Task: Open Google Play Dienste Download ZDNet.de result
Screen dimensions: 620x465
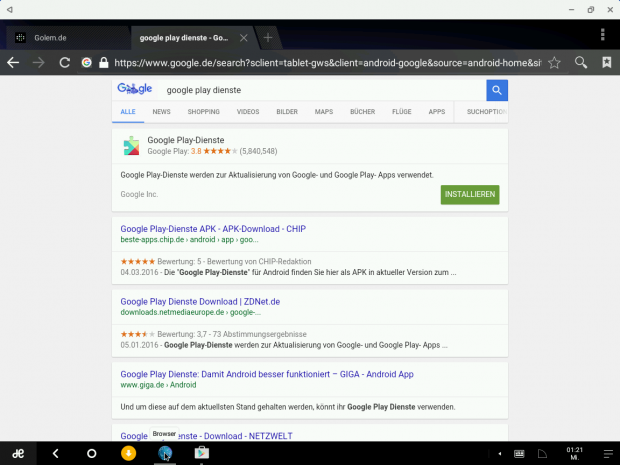Action: 200,302
